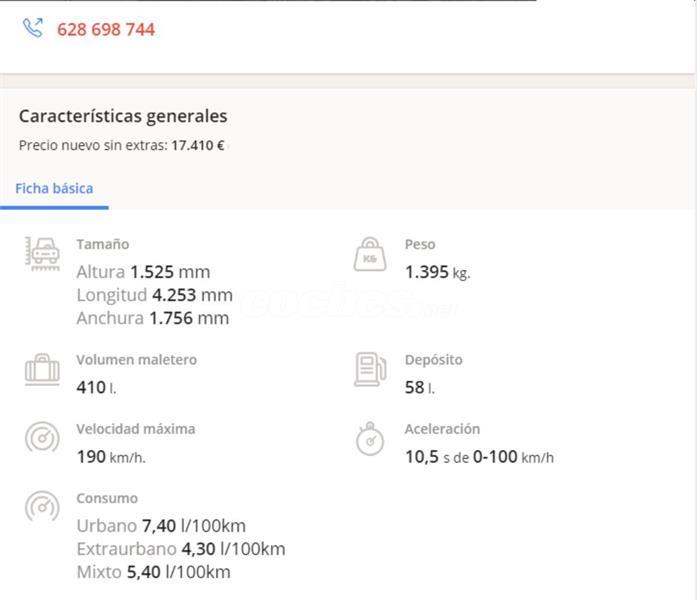Click the 410 l trunk volume value

click(96, 387)
